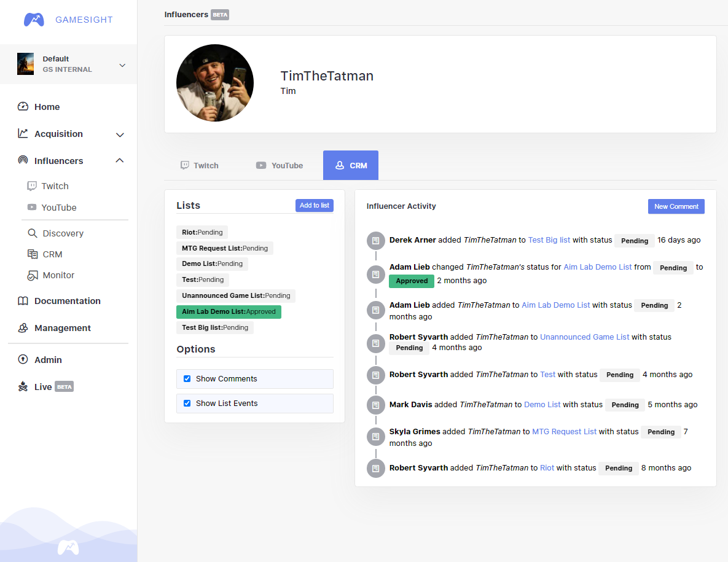The width and height of the screenshot is (728, 562).
Task: Click the Live campfire icon
Action: tap(23, 386)
